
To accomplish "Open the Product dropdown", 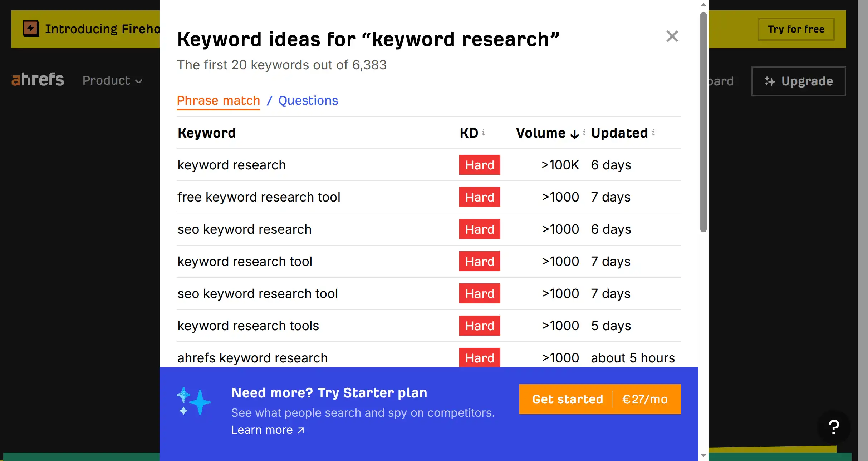I will [x=112, y=81].
